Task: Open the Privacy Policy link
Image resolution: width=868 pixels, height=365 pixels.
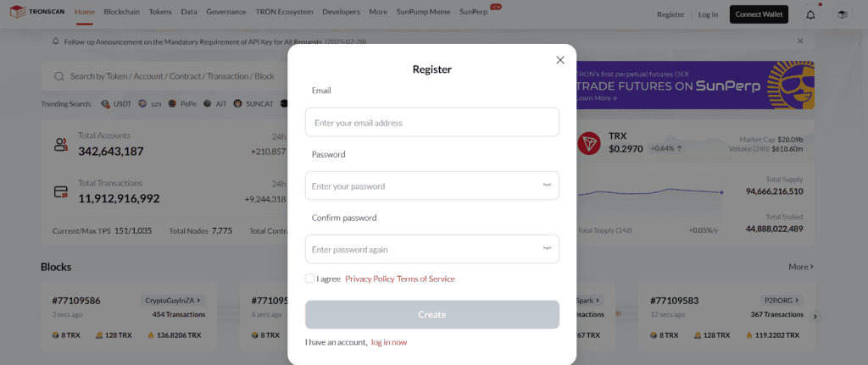Action: click(x=370, y=279)
